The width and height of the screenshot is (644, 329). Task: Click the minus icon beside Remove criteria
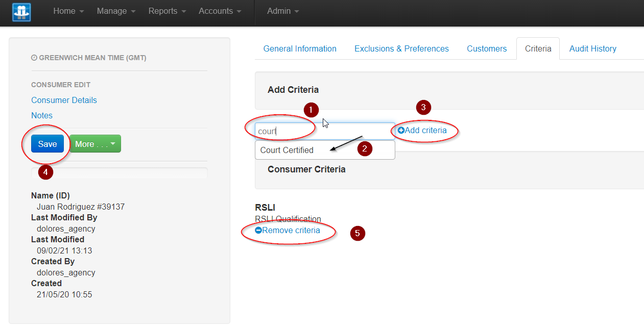pyautogui.click(x=258, y=231)
